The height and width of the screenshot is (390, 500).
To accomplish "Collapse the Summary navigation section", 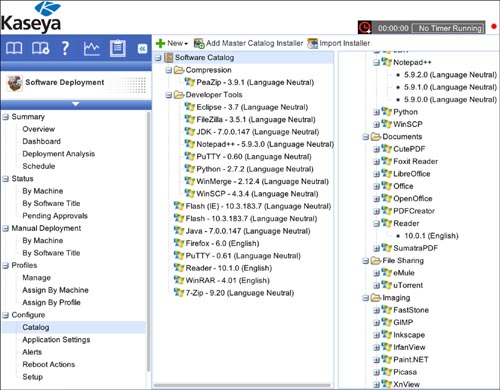I will point(6,117).
